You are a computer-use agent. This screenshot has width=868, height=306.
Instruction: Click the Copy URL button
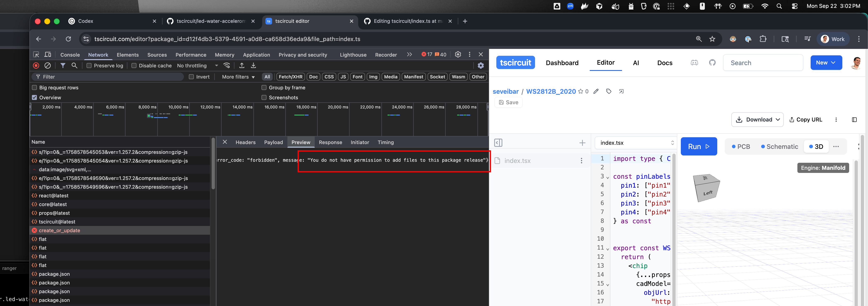[805, 120]
